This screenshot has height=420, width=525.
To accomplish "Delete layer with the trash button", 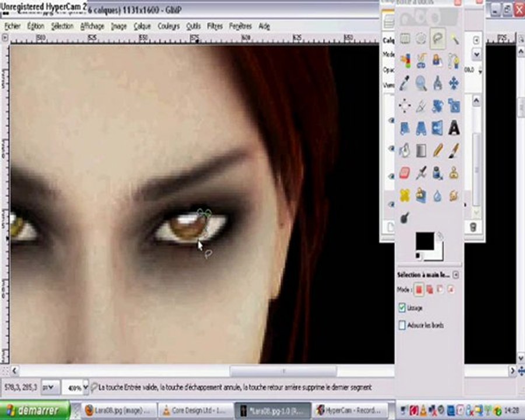I will click(x=473, y=228).
